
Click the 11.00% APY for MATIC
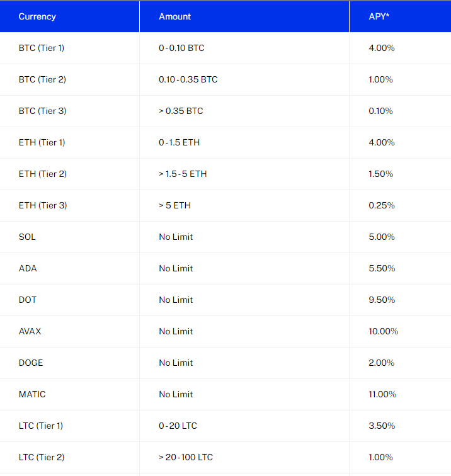382,394
